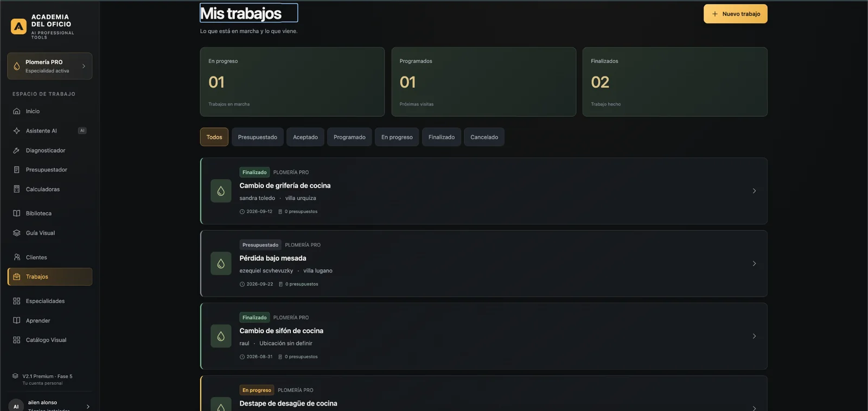The width and height of the screenshot is (868, 411).
Task: Expand the Plomería PRO specialty selector chevron
Action: pyautogui.click(x=84, y=66)
